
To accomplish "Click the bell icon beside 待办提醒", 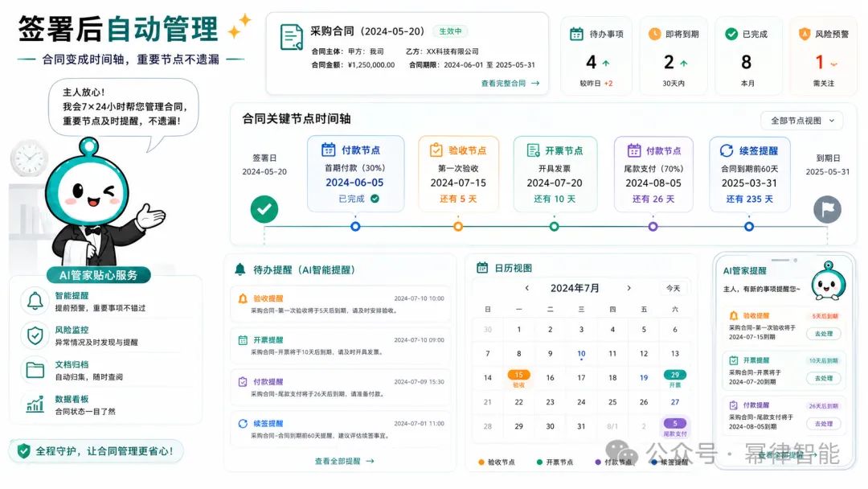I will (x=240, y=269).
